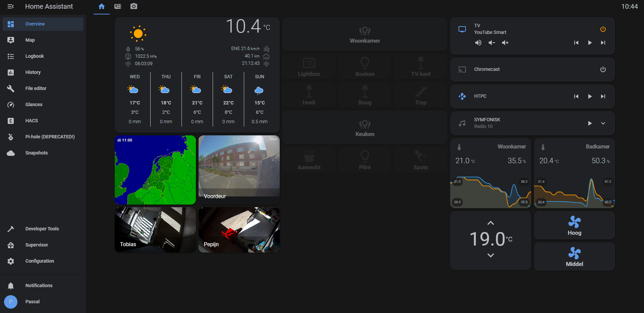Click the TV media player icon
Viewport: 644px width, 313px height.
click(462, 29)
